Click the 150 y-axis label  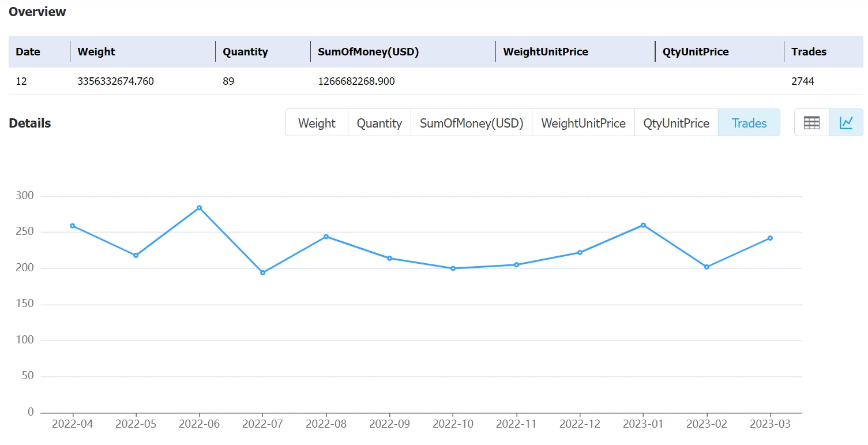tap(25, 304)
